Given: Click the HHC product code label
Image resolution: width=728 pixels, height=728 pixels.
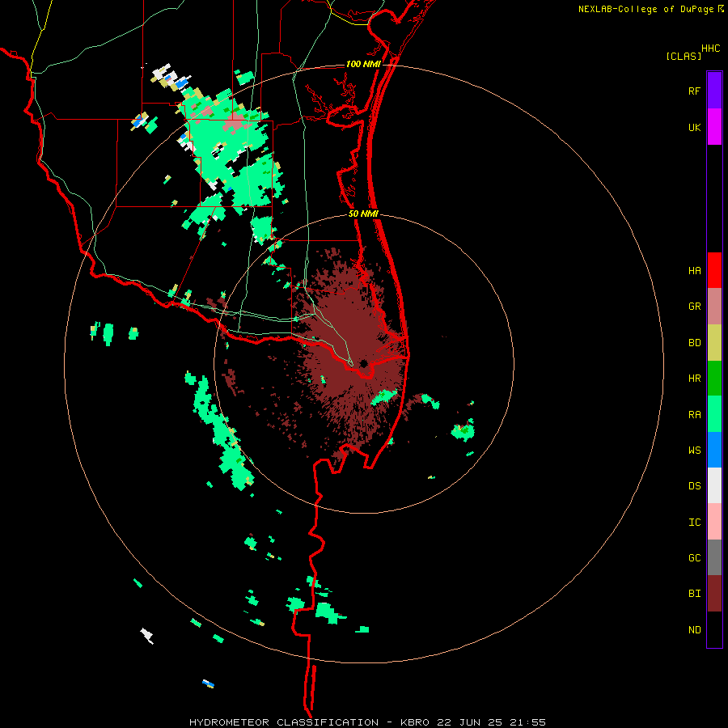Looking at the screenshot, I should pyautogui.click(x=711, y=49).
